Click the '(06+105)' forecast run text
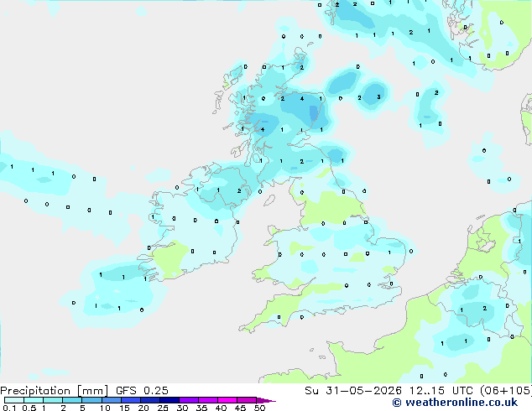 [x=506, y=391]
